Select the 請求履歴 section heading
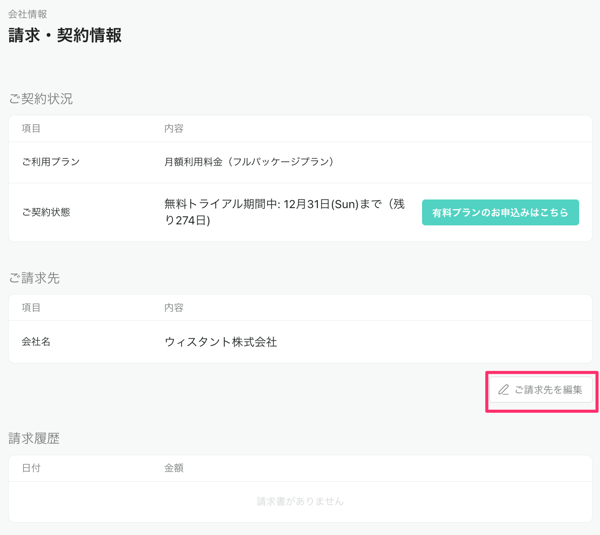Screen dimensions: 600x535 (x=34, y=438)
